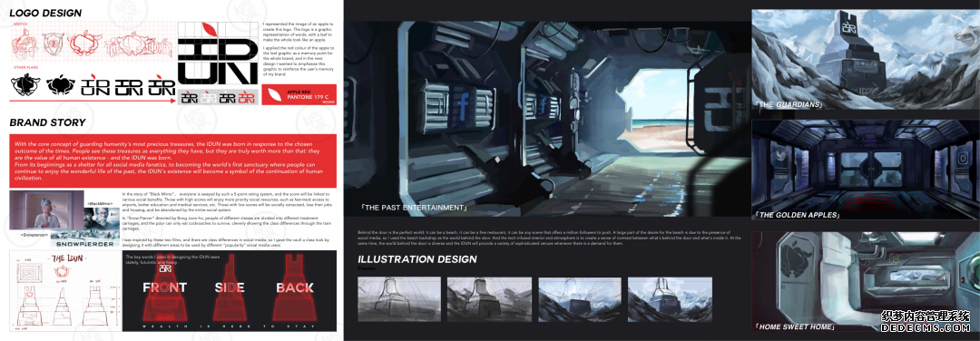Viewport: 980px width, 341px height.
Task: Open The Guardians illustration
Action: coord(865,60)
